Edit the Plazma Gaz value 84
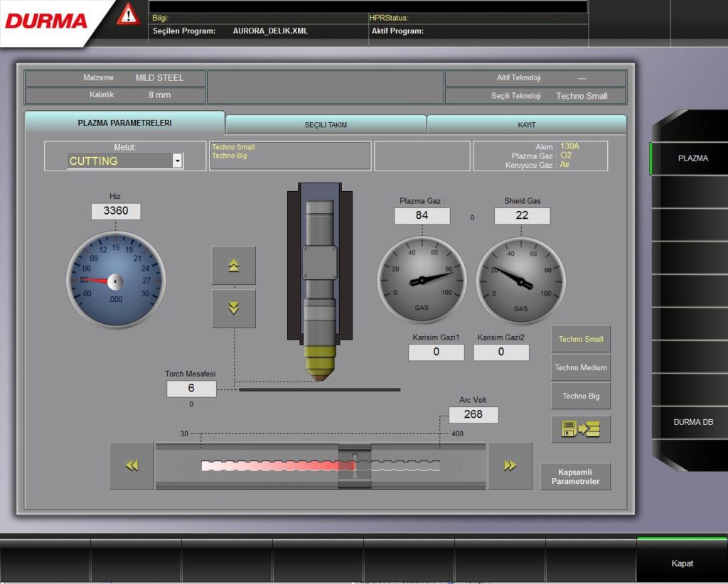The height and width of the screenshot is (584, 728). pyautogui.click(x=422, y=216)
